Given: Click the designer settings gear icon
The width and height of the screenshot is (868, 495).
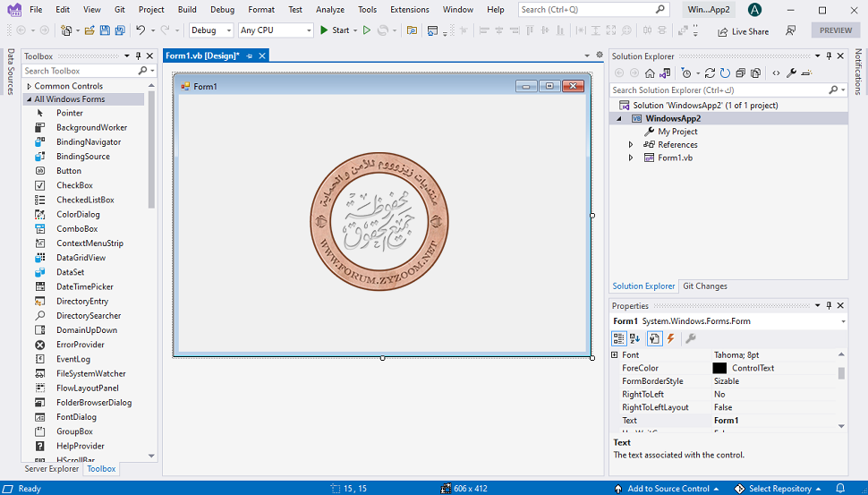Looking at the screenshot, I should point(600,55).
